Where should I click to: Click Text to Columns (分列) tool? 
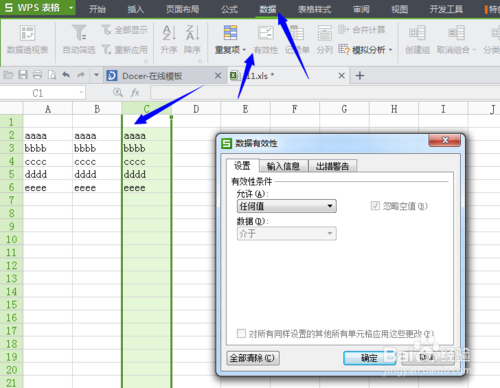point(325,39)
